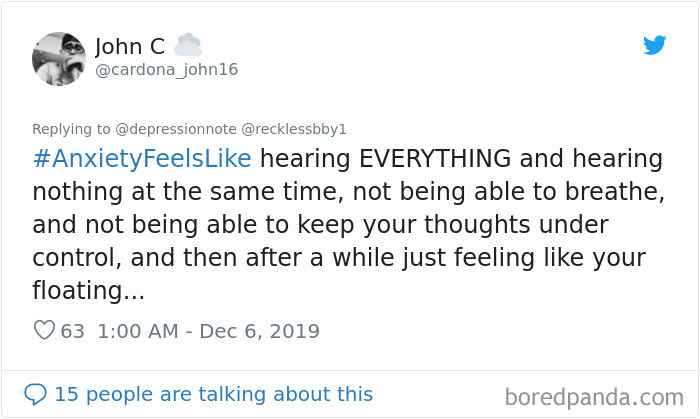700x419 pixels.
Task: Click the cloud emoji beside John C
Action: [187, 45]
